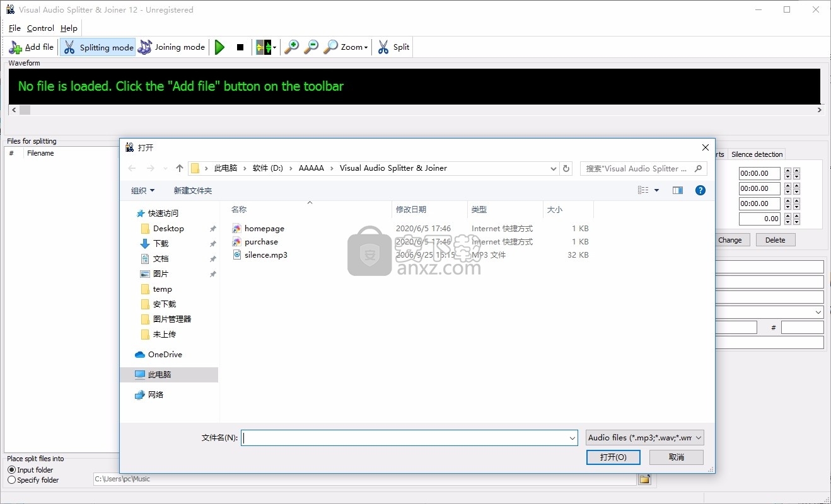The image size is (831, 504).
Task: Activate Splitting mode
Action: [x=98, y=47]
